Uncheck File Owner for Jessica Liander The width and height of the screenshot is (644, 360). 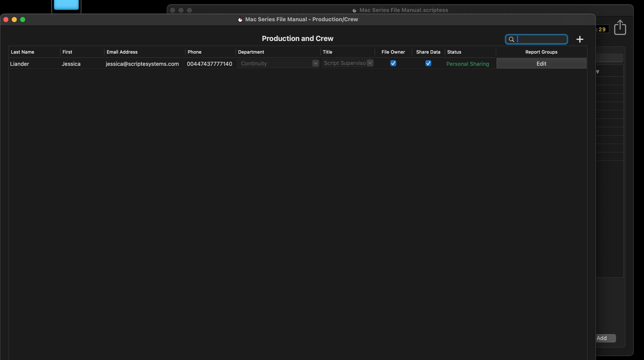click(393, 63)
